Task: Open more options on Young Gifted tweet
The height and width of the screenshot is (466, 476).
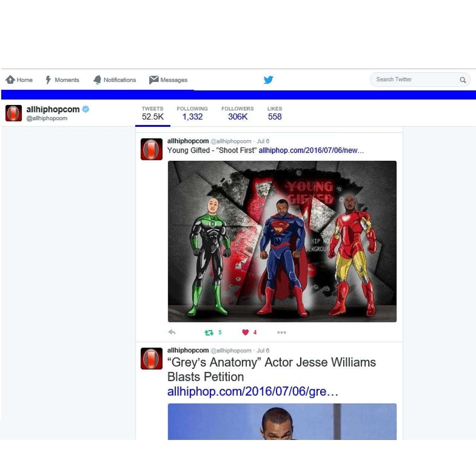Action: click(282, 332)
